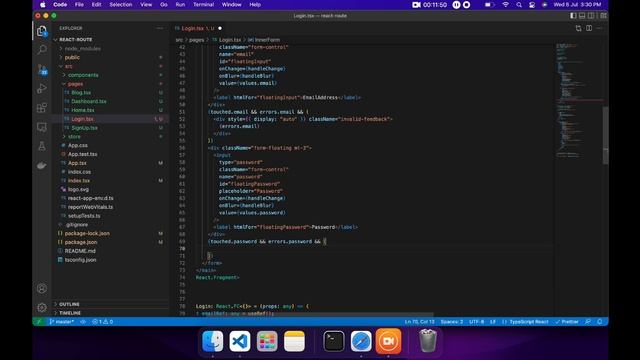The image size is (640, 360).
Task: Stop the screen recording in the menu bar
Action: point(467,4)
